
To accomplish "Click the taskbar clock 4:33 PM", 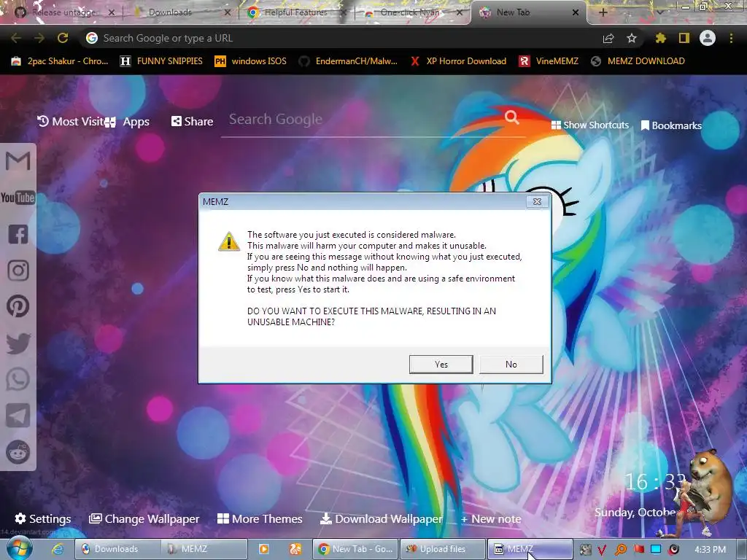I will [710, 550].
